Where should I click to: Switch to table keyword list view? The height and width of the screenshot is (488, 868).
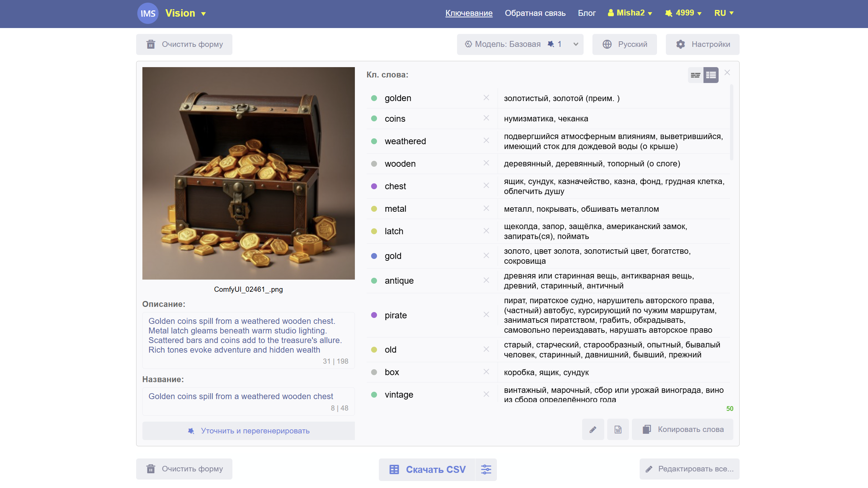click(x=711, y=75)
